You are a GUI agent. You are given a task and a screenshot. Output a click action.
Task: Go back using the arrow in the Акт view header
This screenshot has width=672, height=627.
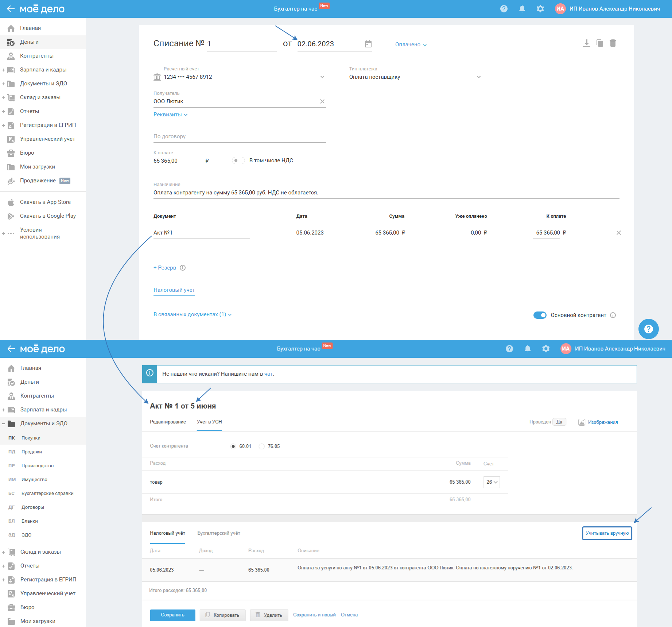11,349
